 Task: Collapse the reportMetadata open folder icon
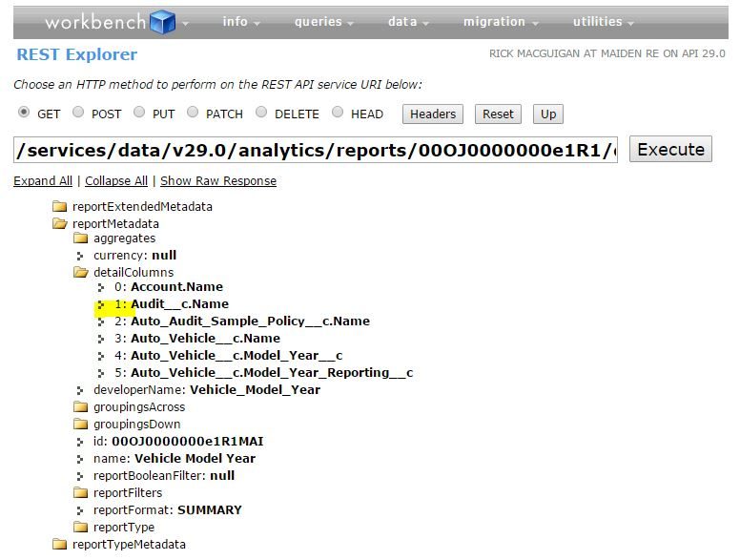point(59,223)
